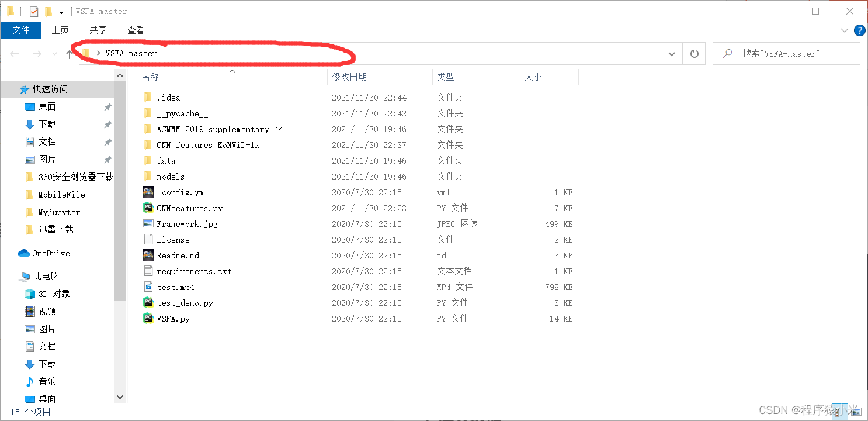The height and width of the screenshot is (421, 868).
Task: Open the quick access toolbar customize dropdown
Action: click(x=61, y=12)
